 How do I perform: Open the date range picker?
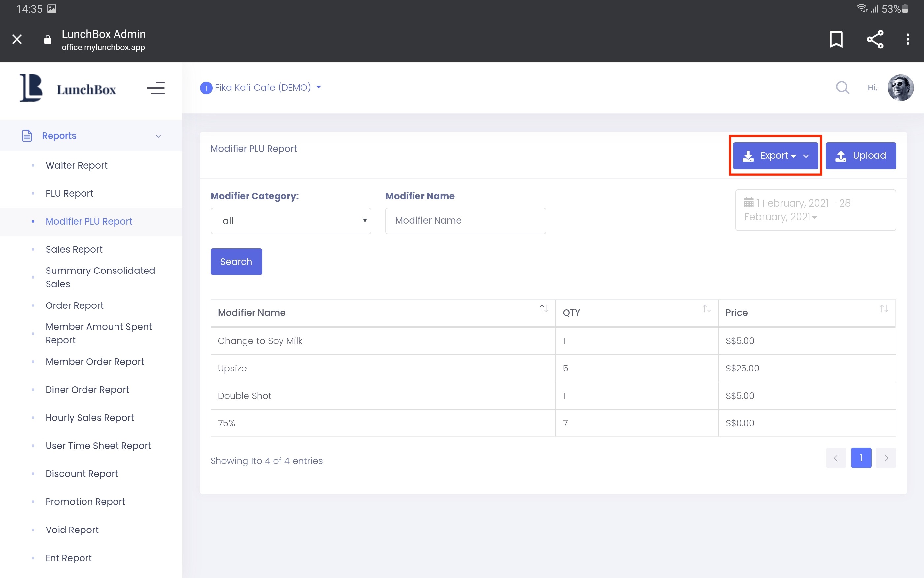click(x=815, y=210)
